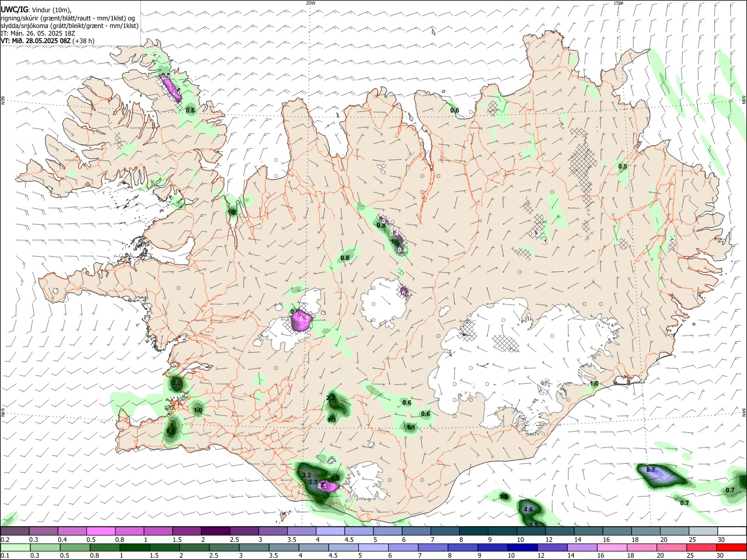Click the "12" label in the top legend row

tap(549, 540)
